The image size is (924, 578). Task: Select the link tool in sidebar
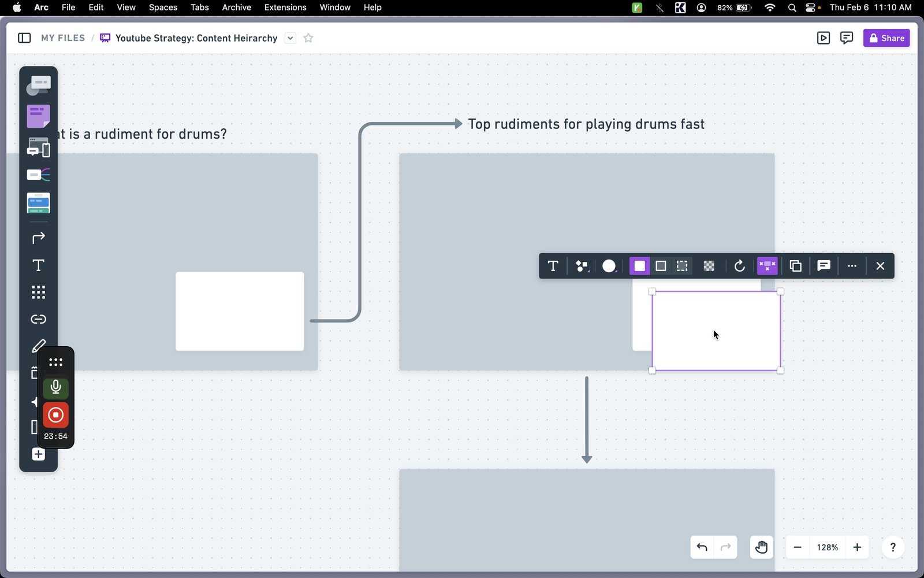pos(38,319)
